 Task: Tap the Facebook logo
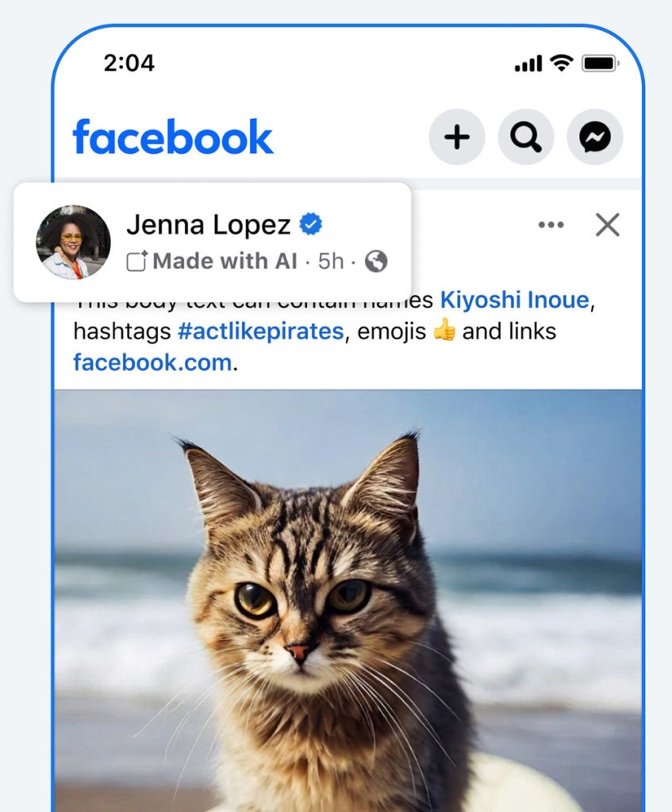173,137
